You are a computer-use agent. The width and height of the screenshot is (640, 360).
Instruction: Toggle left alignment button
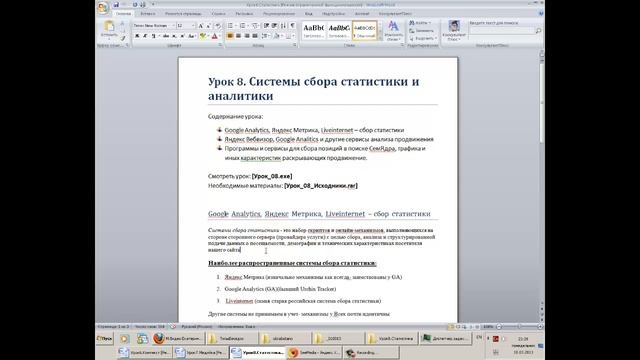[x=230, y=36]
